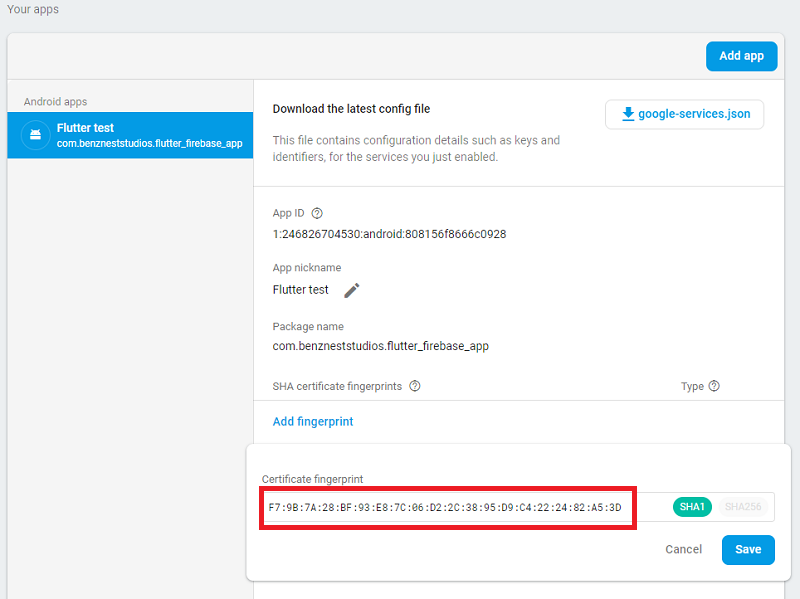The image size is (800, 599).
Task: Open SHA certificate fingerprints help icon
Action: (415, 386)
